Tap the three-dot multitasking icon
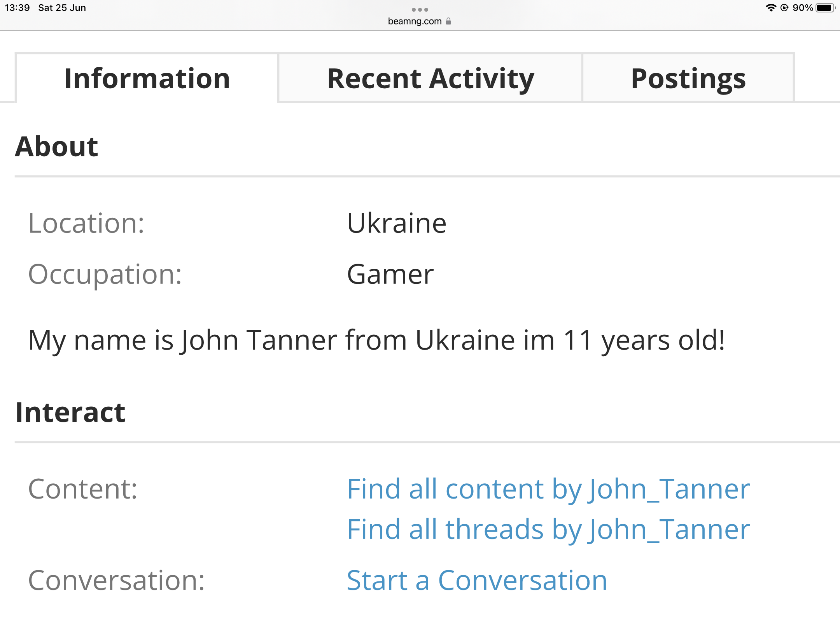The width and height of the screenshot is (840, 630). 420,9
